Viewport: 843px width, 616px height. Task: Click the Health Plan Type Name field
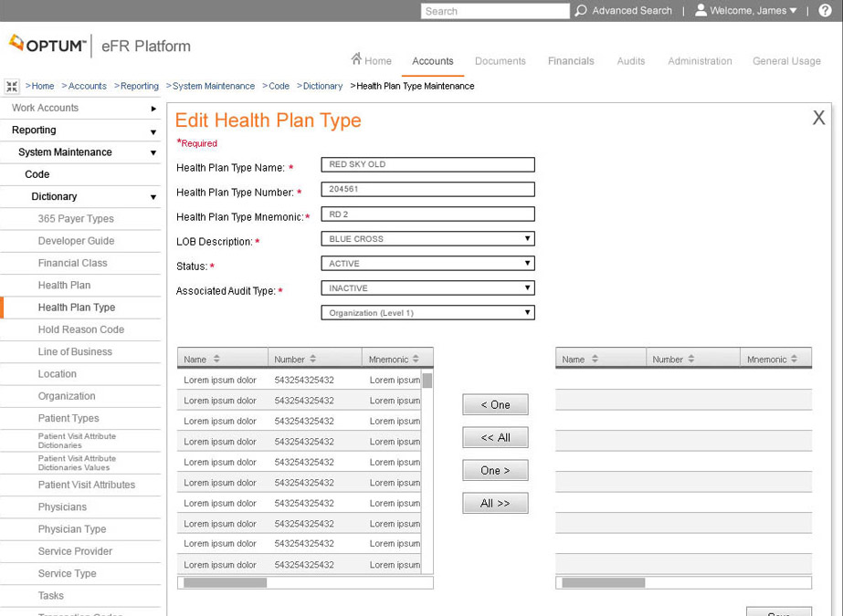[x=427, y=165]
